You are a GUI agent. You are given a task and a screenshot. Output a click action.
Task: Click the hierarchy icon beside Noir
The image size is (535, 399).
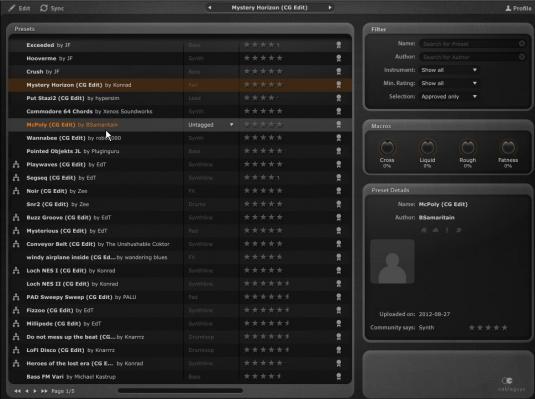16,191
